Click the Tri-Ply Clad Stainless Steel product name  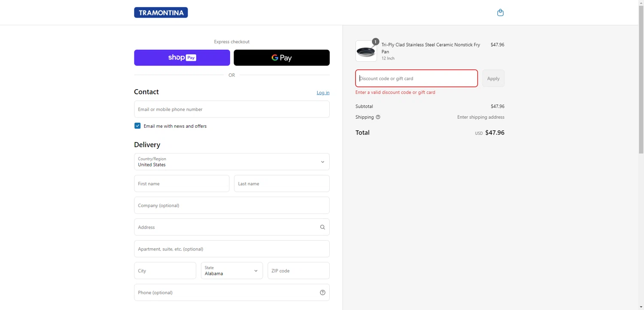click(431, 48)
